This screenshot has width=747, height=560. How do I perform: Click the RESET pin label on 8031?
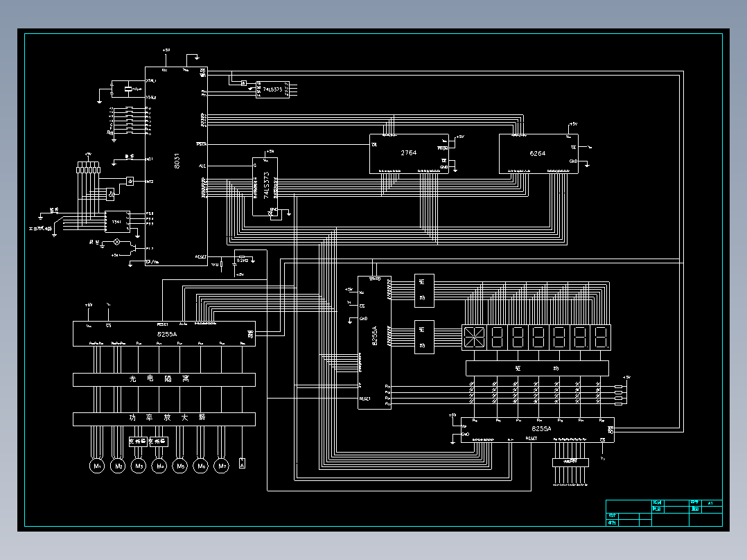coord(200,257)
